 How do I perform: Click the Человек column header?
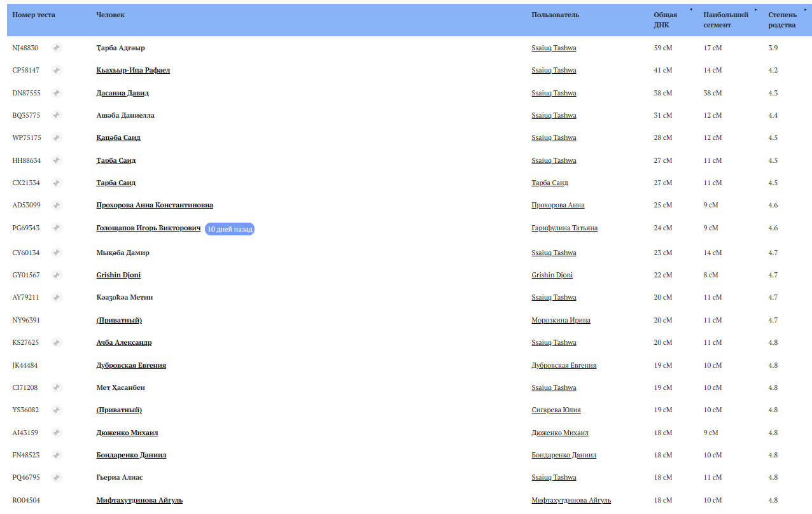[x=111, y=15]
